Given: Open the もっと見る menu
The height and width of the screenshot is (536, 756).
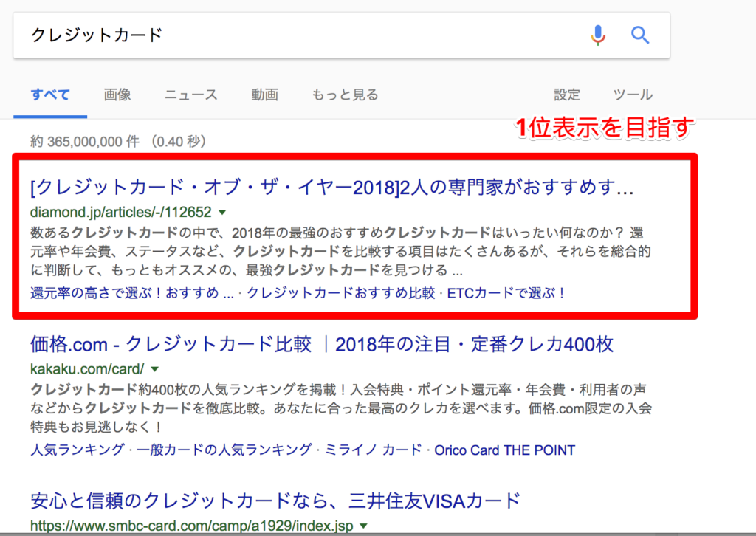Looking at the screenshot, I should (x=345, y=95).
